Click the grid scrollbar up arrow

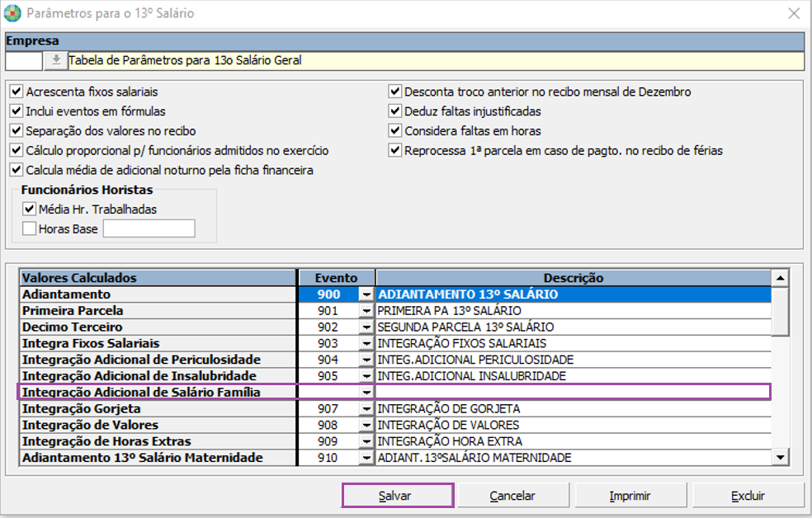[x=780, y=279]
